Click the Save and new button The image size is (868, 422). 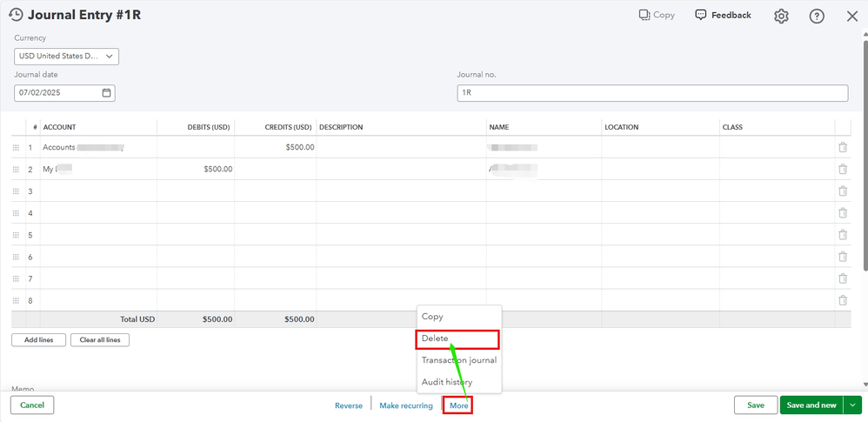tap(811, 405)
